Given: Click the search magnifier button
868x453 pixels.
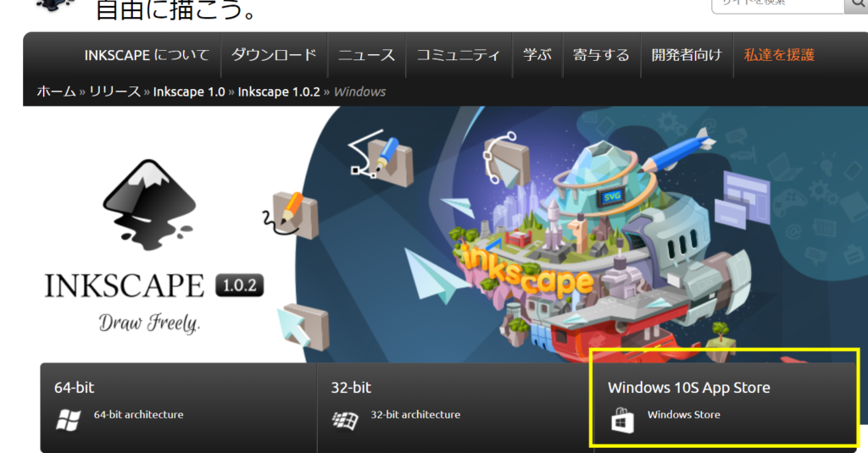Looking at the screenshot, I should 856,4.
